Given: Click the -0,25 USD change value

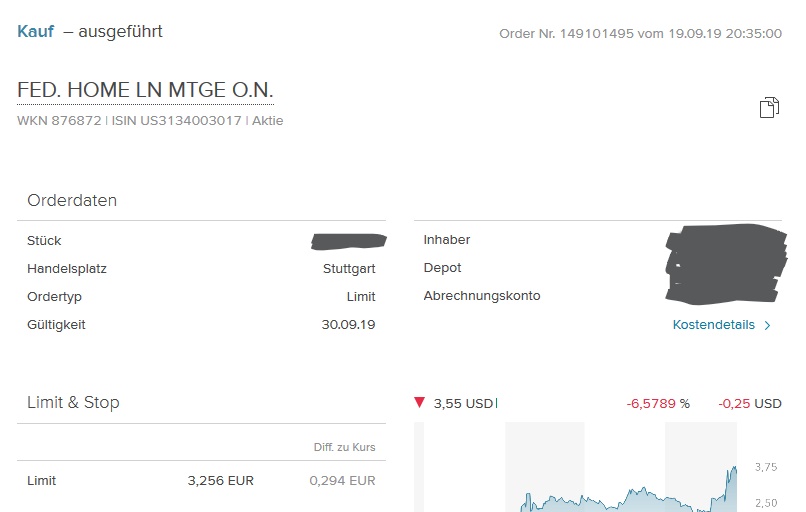Looking at the screenshot, I should [x=749, y=404].
